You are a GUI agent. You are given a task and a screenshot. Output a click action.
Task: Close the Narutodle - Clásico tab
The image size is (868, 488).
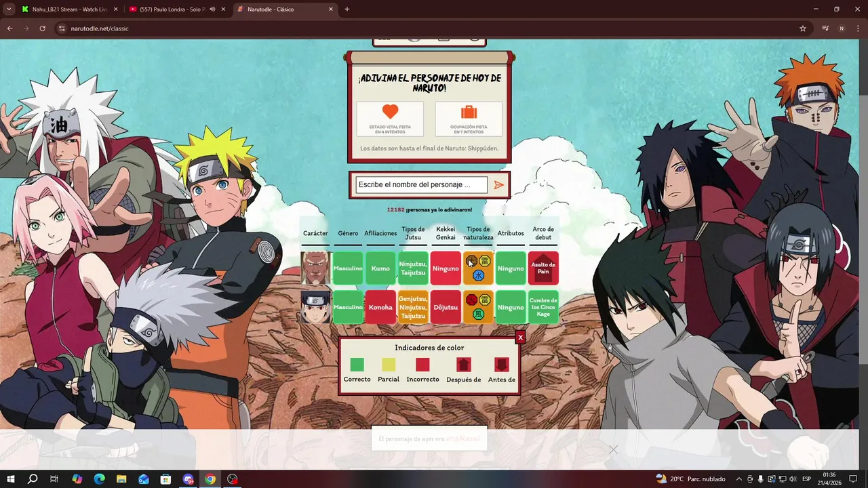tap(331, 9)
